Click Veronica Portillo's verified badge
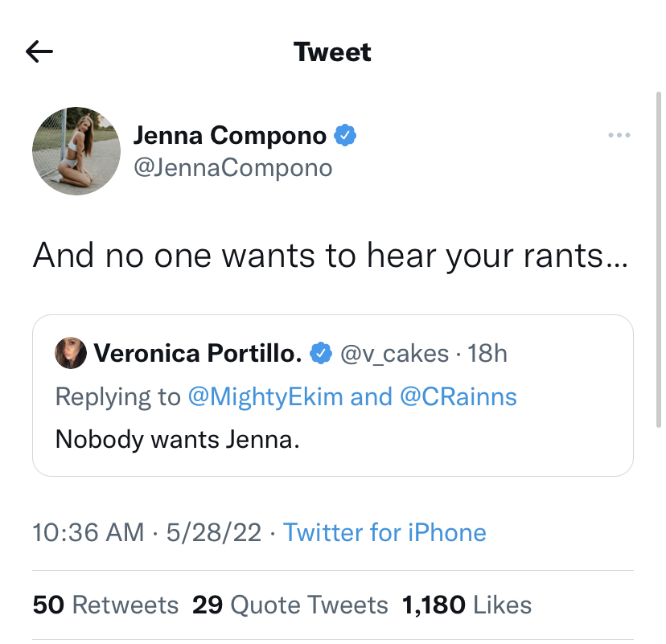666x644 pixels. point(321,353)
